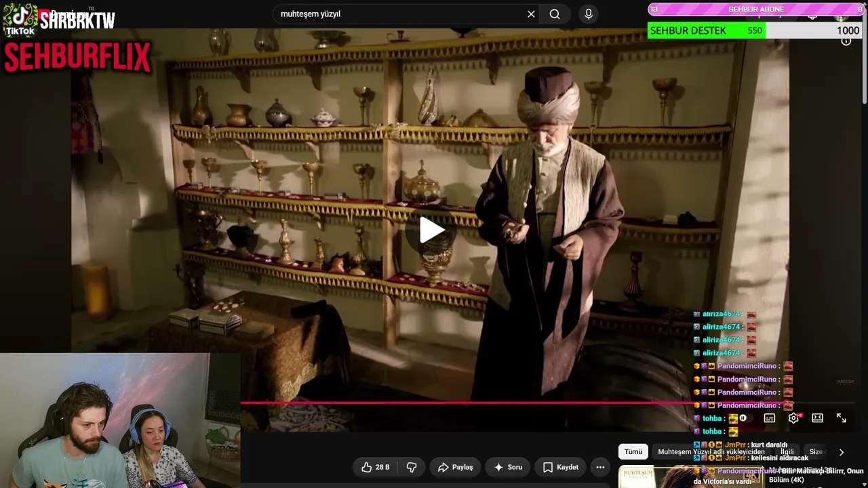Open the Paylaş share dialog
The height and width of the screenshot is (488, 868).
coord(455,467)
